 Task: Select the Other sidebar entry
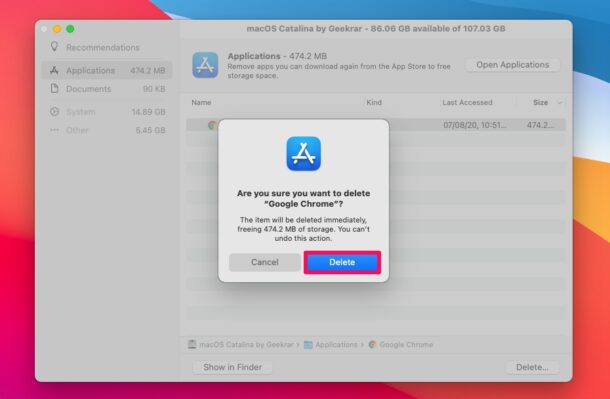coord(107,130)
